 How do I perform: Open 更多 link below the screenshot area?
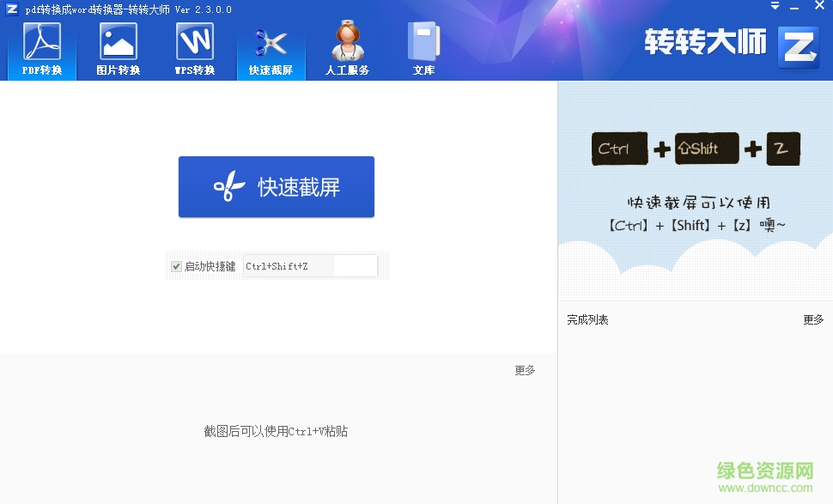pyautogui.click(x=524, y=370)
